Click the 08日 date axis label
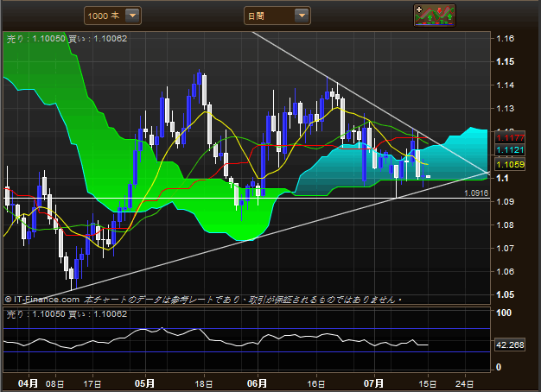Viewport: 541px width, 392px height. click(x=54, y=383)
